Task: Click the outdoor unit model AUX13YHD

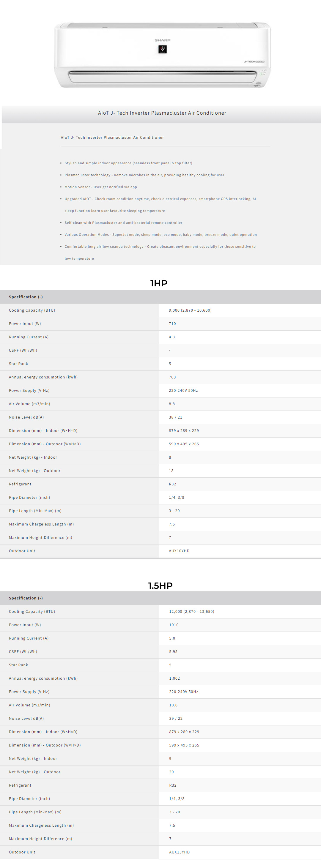Action: (x=180, y=852)
